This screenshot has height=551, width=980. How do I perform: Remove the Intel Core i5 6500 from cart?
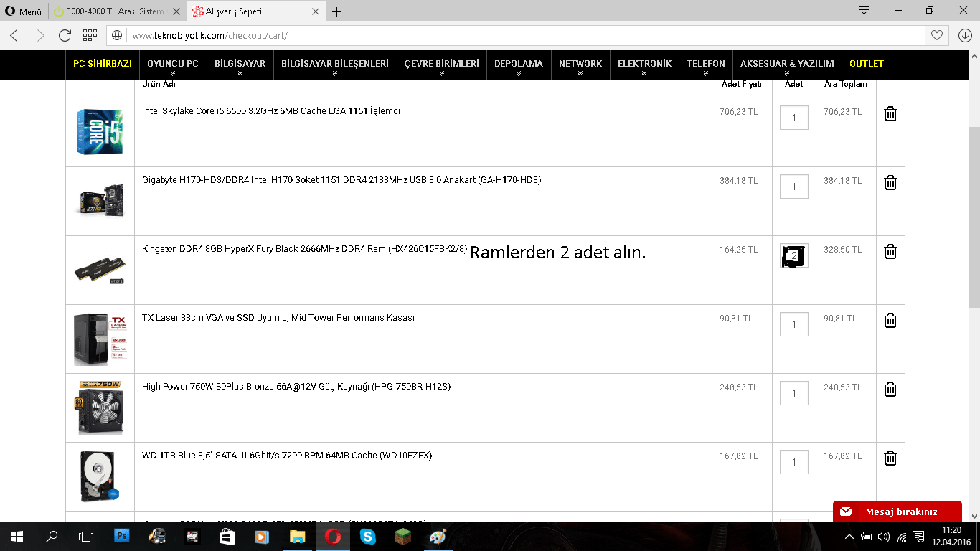tap(890, 113)
